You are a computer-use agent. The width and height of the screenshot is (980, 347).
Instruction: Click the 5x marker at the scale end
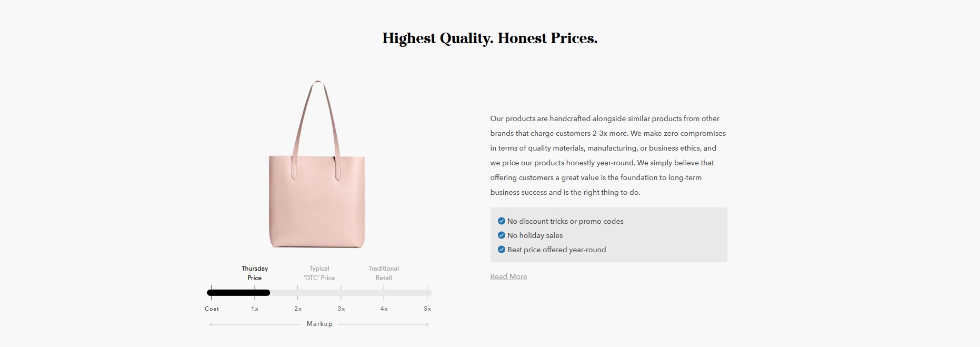(427, 309)
